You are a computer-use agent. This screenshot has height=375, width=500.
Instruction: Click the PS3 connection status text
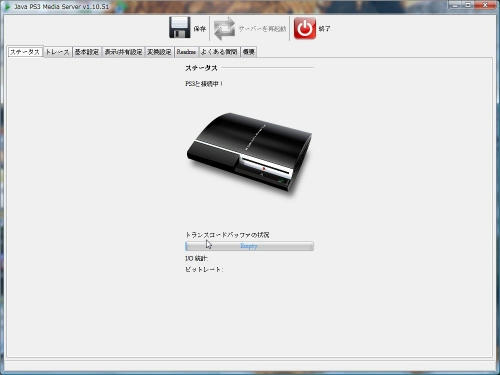click(204, 84)
